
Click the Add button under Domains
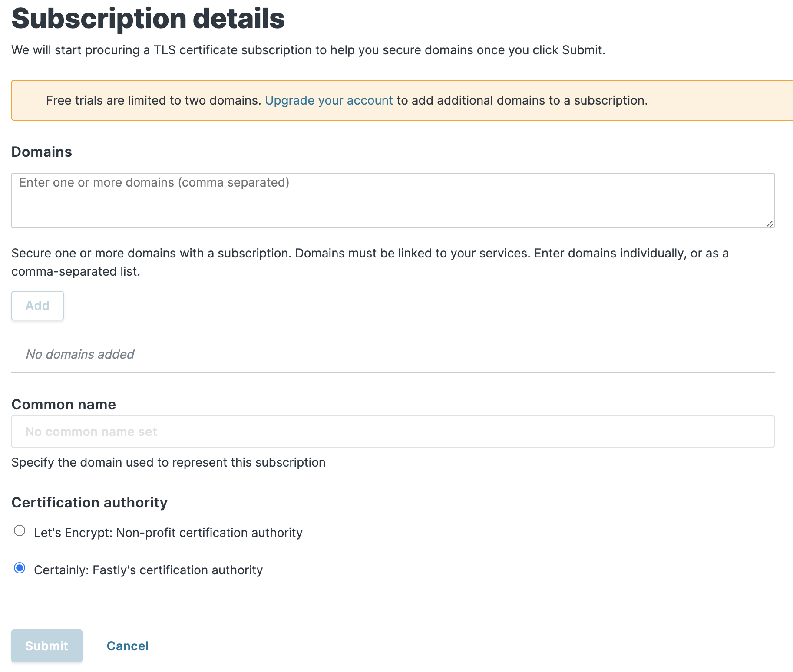37,305
